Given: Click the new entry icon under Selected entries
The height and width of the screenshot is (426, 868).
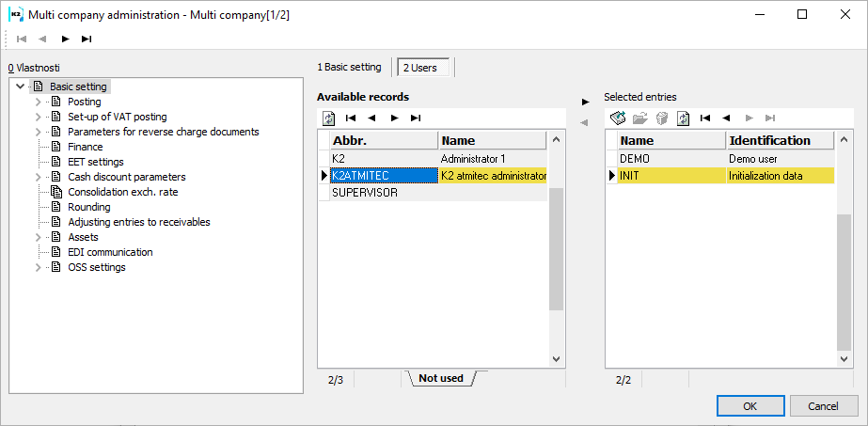Looking at the screenshot, I should pos(618,118).
